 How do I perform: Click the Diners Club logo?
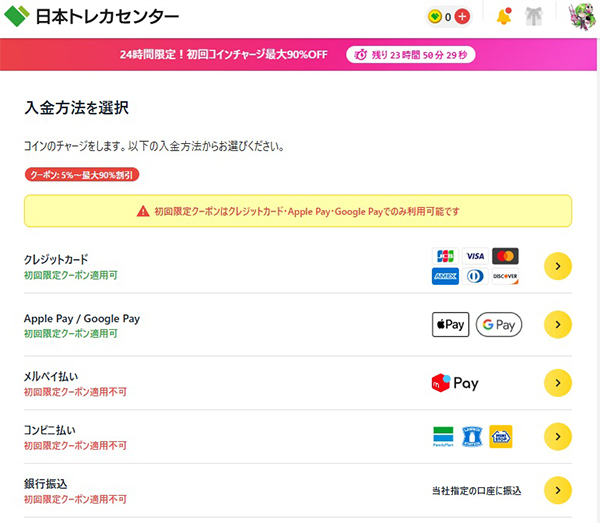click(x=475, y=276)
